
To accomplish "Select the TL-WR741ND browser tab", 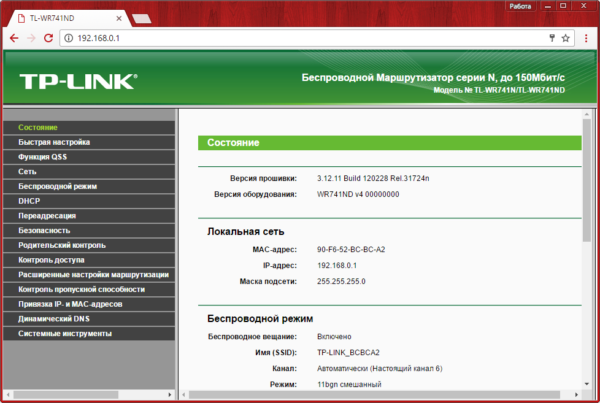I will pos(69,18).
